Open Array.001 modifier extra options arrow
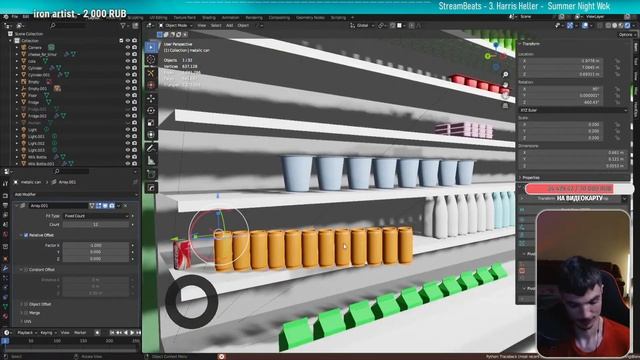The height and width of the screenshot is (360, 640). (x=119, y=206)
